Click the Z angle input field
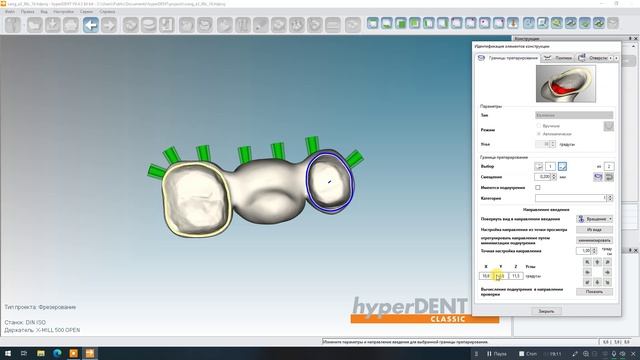Viewport: 640px width, 360px height. coord(516,276)
